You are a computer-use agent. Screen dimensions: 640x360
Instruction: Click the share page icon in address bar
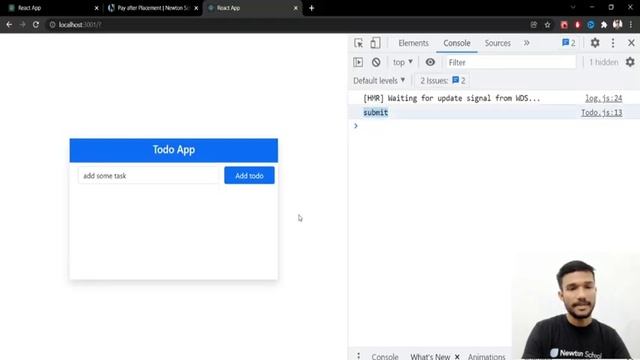tap(533, 25)
